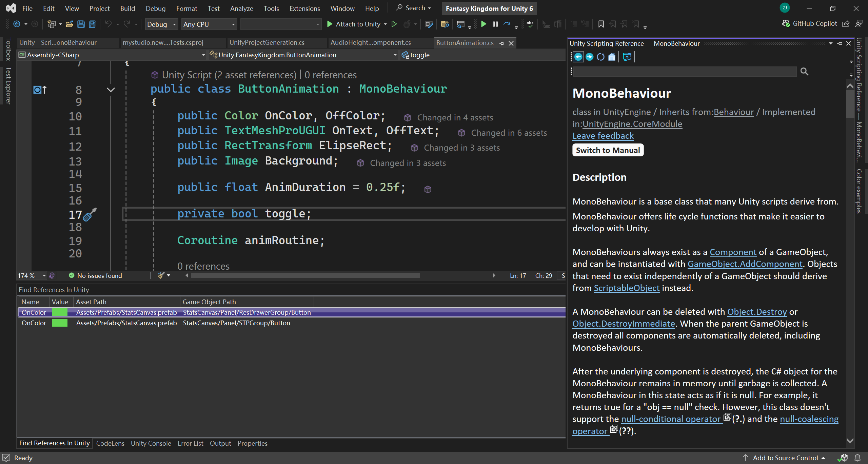The image size is (868, 464).
Task: Open the Extensions menu
Action: (304, 8)
